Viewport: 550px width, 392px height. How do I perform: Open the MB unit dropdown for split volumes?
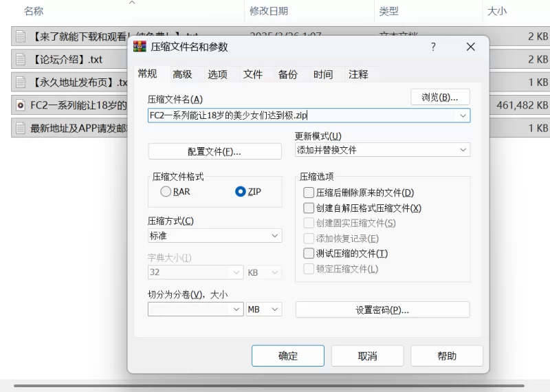264,309
